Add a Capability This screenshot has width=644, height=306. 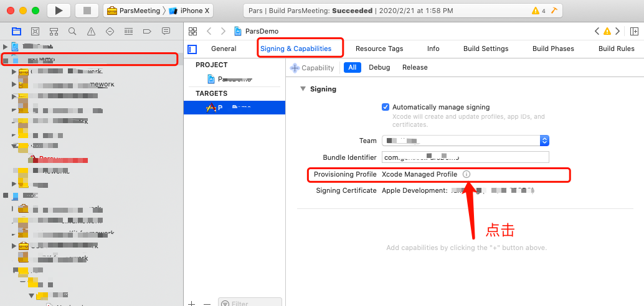click(312, 68)
